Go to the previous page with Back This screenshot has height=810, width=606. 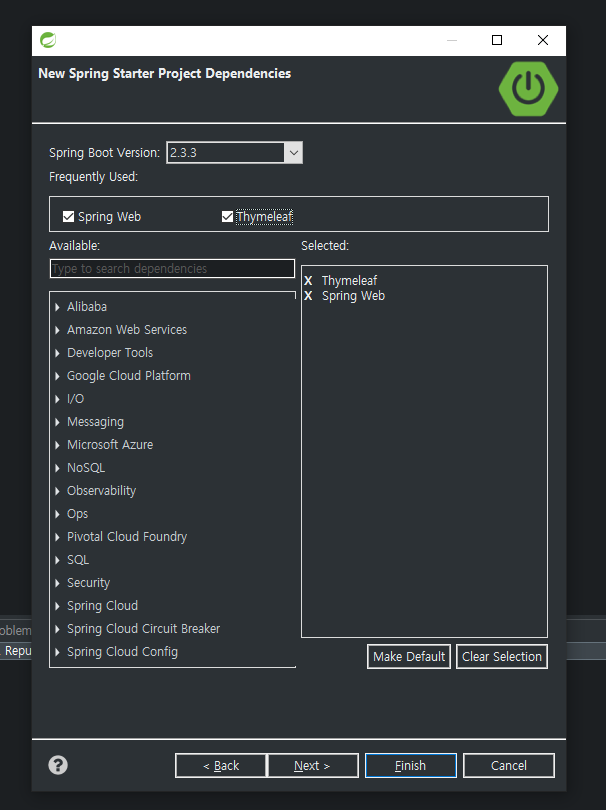point(221,766)
